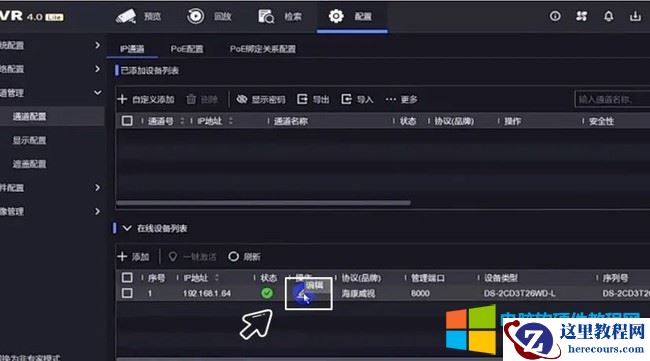
Task: Click the 管理端口 column header
Action: [x=428, y=278]
